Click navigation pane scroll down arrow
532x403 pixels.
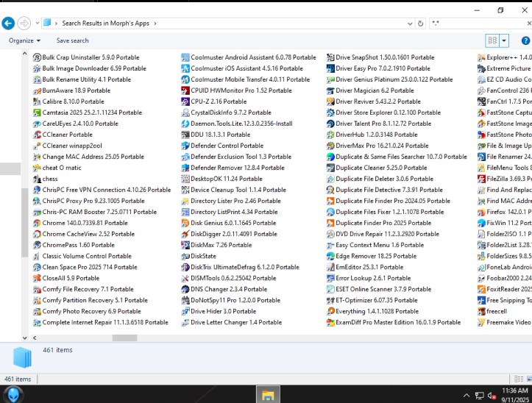(24, 338)
